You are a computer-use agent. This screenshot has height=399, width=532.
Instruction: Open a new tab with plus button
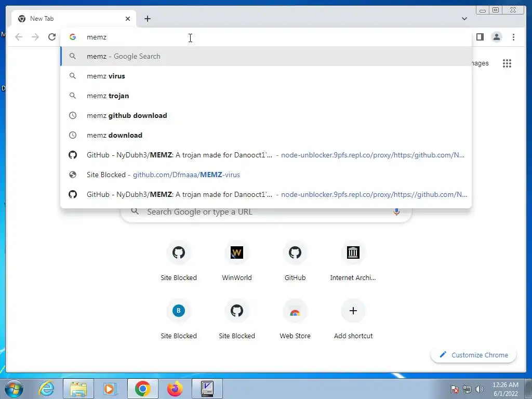tap(147, 19)
